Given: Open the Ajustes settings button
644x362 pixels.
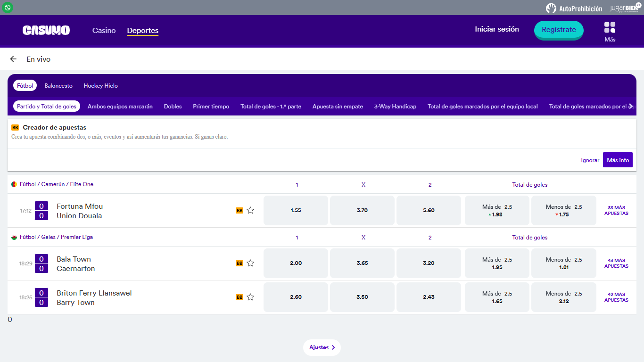Looking at the screenshot, I should click(x=322, y=347).
